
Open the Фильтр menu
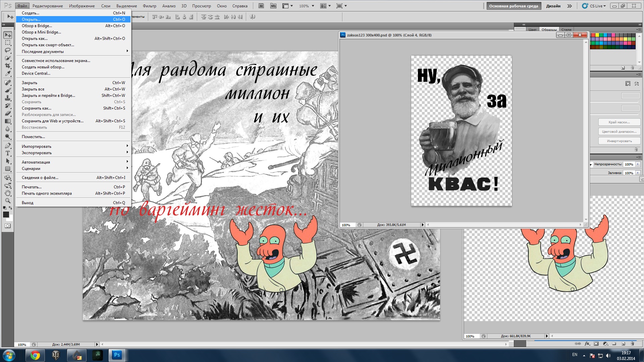(149, 6)
